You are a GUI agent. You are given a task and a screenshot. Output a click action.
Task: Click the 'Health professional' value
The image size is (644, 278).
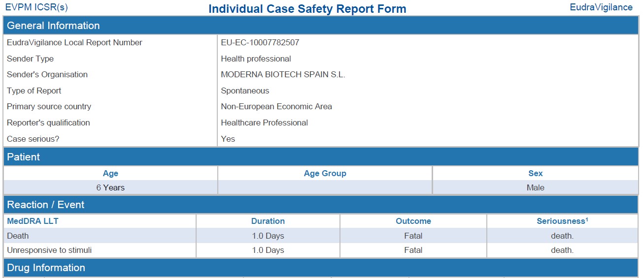(x=256, y=59)
